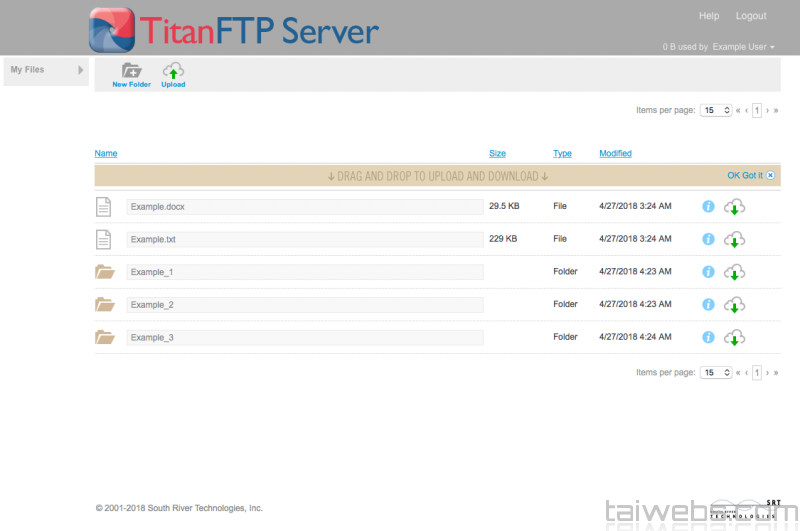
Task: Open info for Example.docx
Action: click(708, 206)
